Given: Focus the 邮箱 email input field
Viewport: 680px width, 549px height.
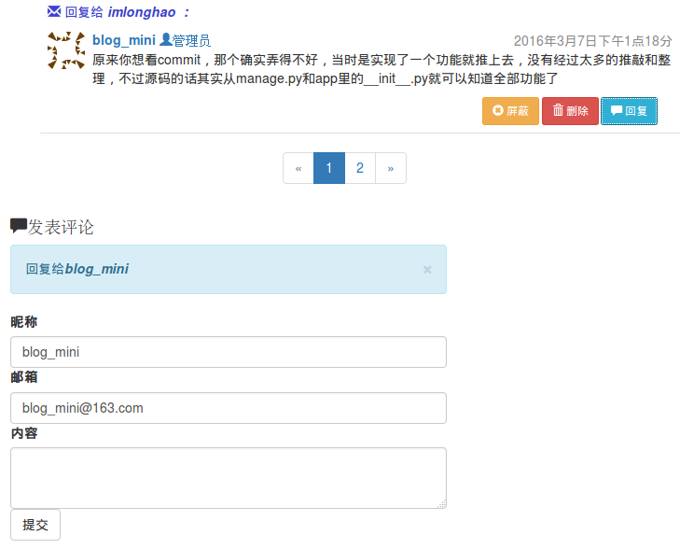Looking at the screenshot, I should 228,408.
